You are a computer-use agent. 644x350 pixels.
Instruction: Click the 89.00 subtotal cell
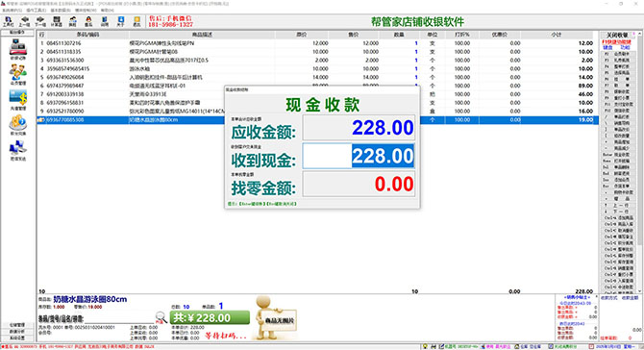pos(585,86)
